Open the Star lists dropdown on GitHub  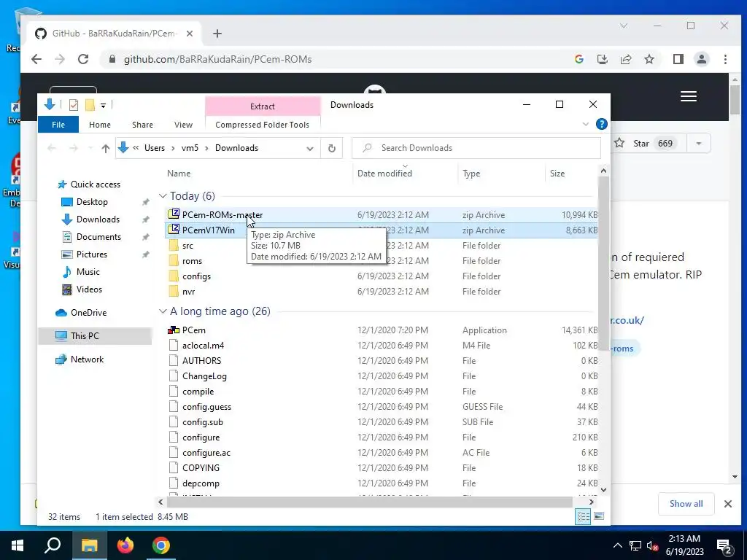point(698,144)
